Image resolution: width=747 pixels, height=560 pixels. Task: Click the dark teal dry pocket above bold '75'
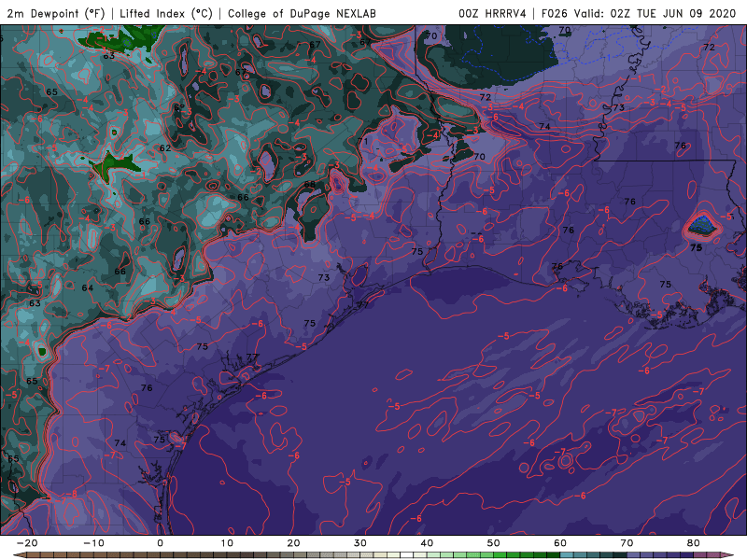tap(702, 225)
